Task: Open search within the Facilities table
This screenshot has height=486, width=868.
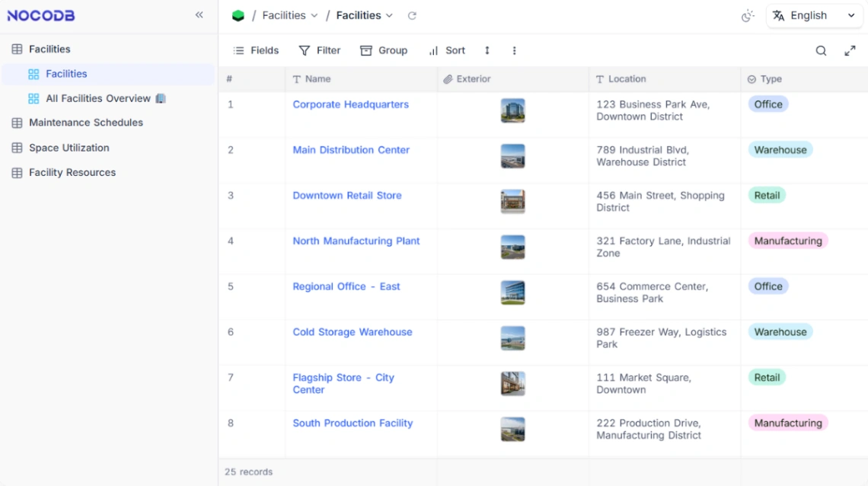Action: click(821, 50)
